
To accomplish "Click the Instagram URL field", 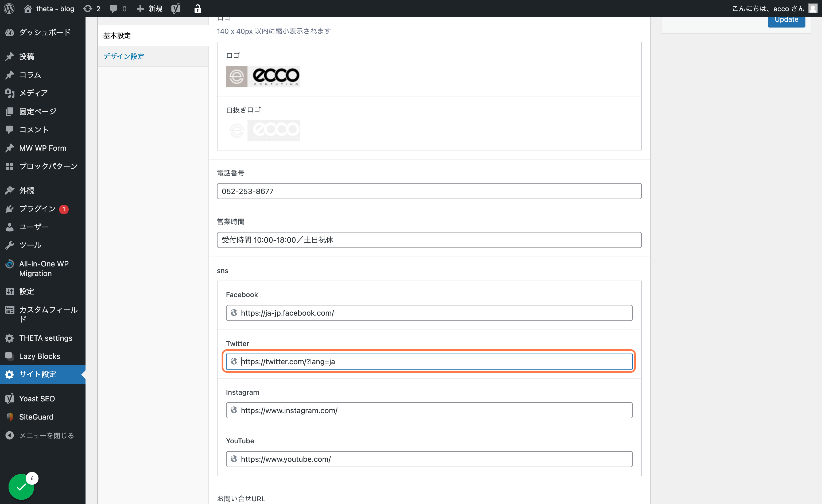I will tap(429, 410).
